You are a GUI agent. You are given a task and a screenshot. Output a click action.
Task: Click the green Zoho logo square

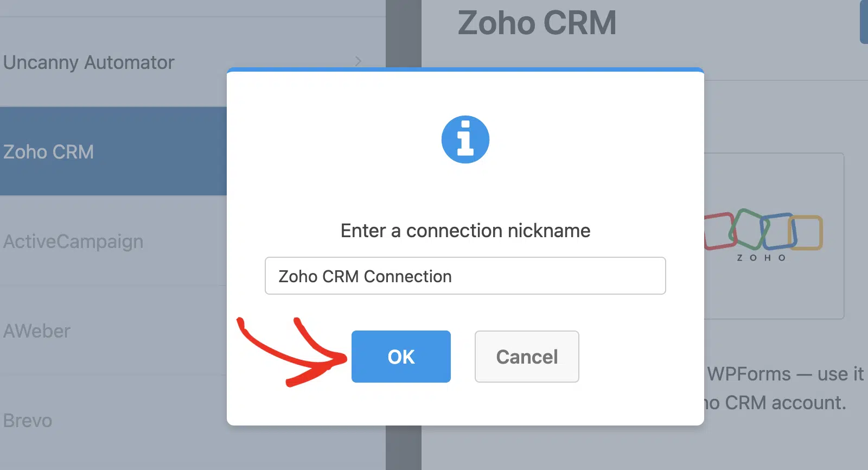pyautogui.click(x=749, y=228)
